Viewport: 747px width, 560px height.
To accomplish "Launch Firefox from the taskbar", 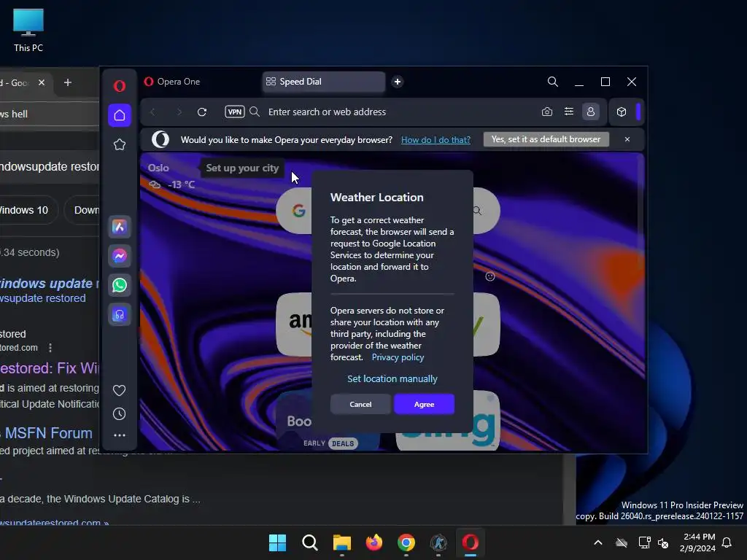I will pyautogui.click(x=374, y=542).
